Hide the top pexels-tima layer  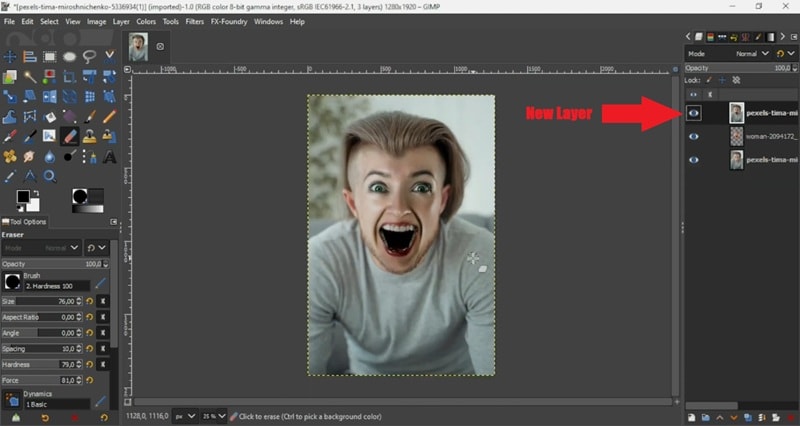693,113
